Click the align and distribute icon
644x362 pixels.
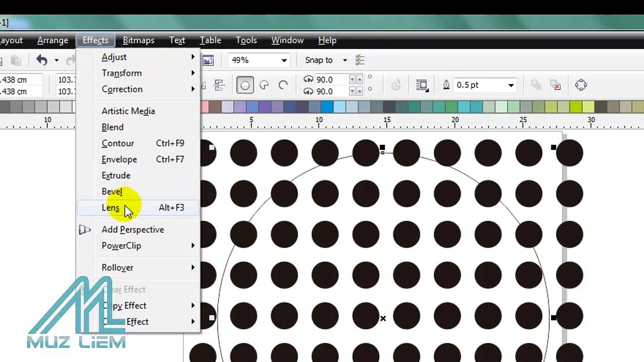[x=219, y=85]
